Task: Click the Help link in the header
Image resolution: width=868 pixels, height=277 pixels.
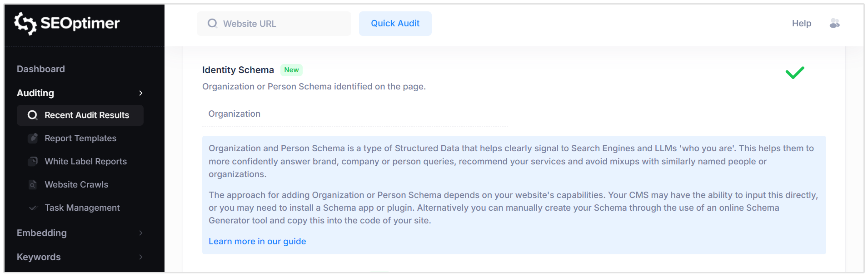Action: pos(801,23)
